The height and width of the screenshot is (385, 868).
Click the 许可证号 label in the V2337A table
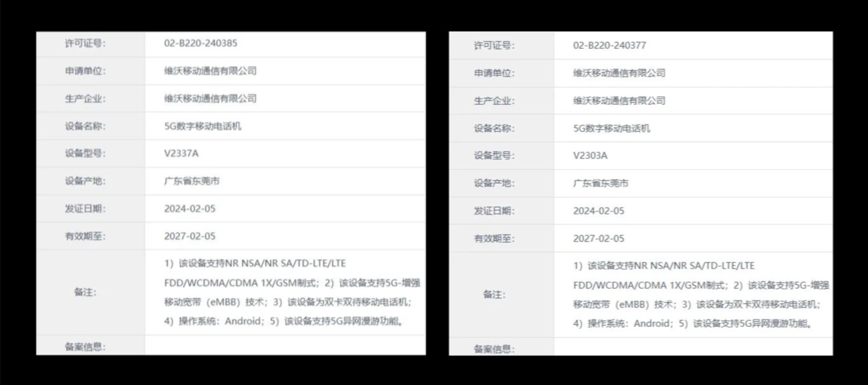coord(85,43)
